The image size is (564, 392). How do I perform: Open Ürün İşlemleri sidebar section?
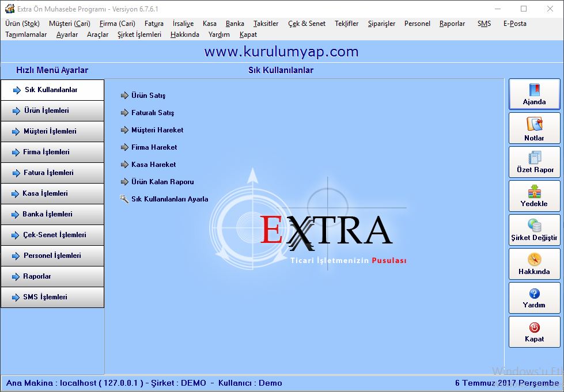(x=52, y=111)
